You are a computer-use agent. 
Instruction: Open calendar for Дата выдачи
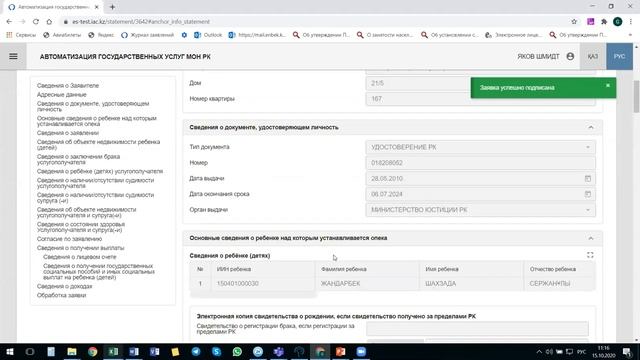pyautogui.click(x=588, y=178)
